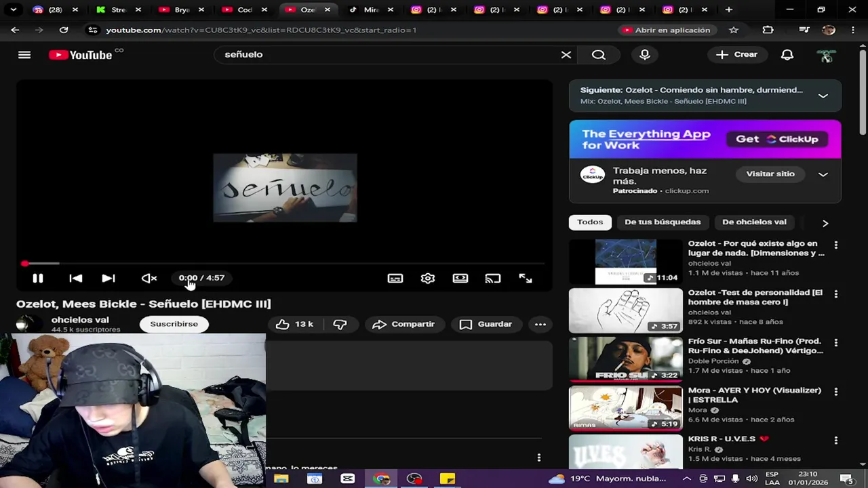Like the video with 13 k likes
This screenshot has width=868, height=488.
(294, 325)
